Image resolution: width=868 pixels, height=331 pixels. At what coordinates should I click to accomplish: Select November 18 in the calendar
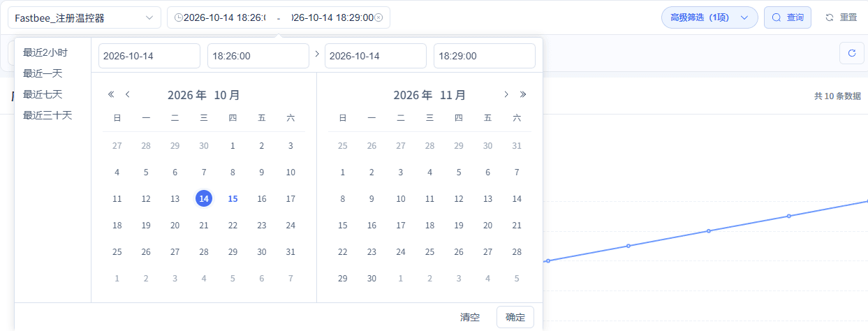coord(429,226)
